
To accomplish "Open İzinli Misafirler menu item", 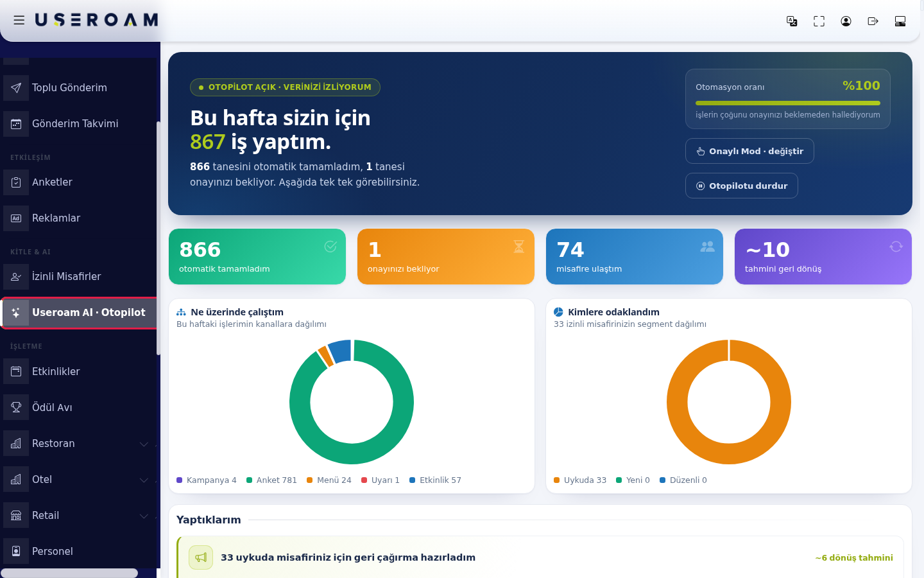I will 78,277.
